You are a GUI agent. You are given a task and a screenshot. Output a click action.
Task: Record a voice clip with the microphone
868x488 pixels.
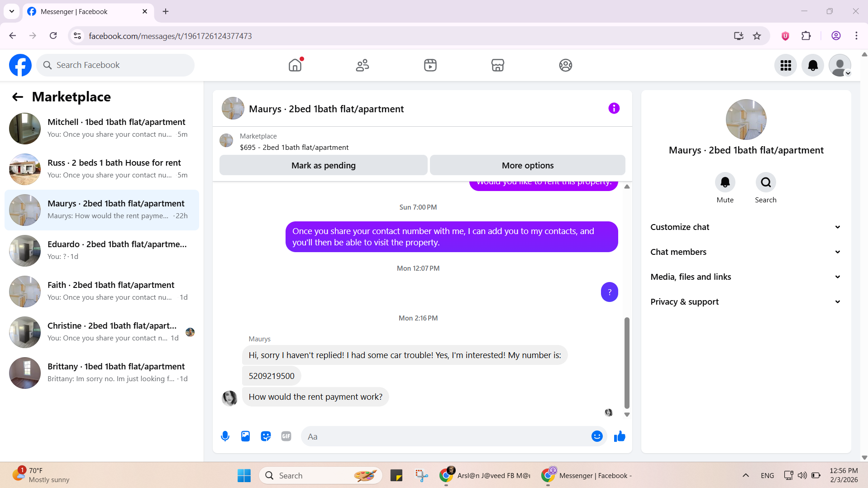[225, 436]
